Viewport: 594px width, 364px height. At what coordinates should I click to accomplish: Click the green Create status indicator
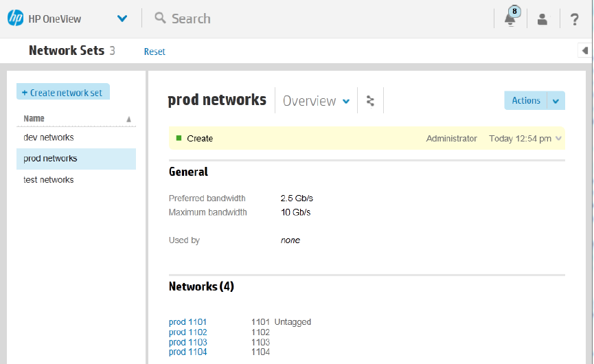tap(179, 138)
